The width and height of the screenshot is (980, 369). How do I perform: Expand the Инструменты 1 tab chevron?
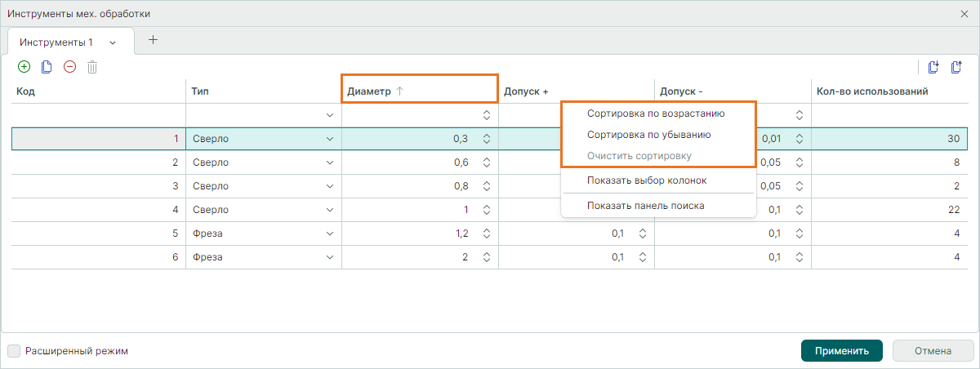(112, 42)
